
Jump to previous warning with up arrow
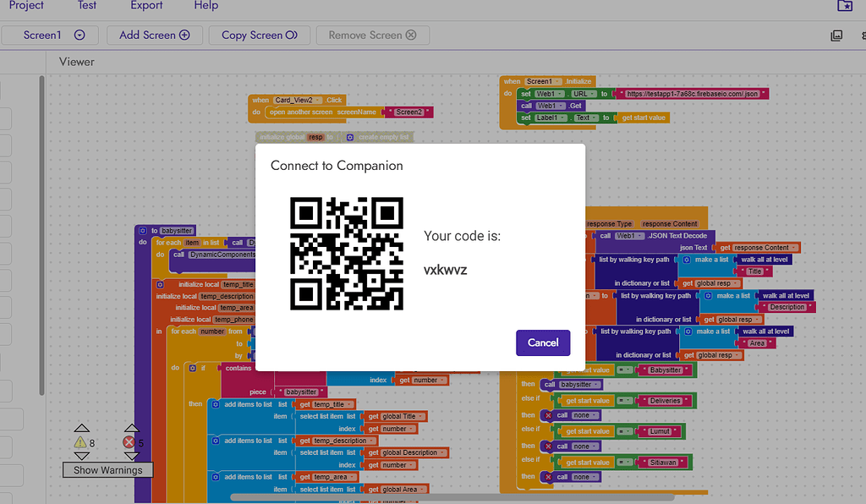[82, 428]
